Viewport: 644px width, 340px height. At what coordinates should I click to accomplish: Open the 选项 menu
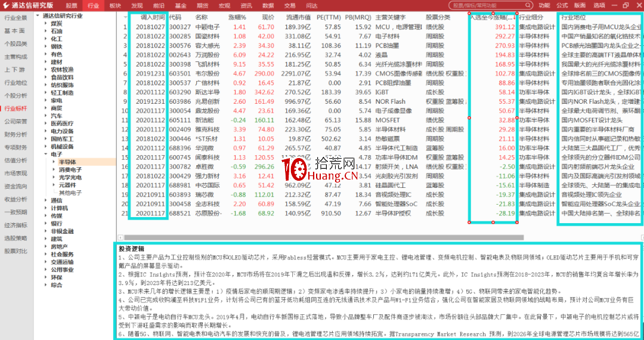click(599, 5)
